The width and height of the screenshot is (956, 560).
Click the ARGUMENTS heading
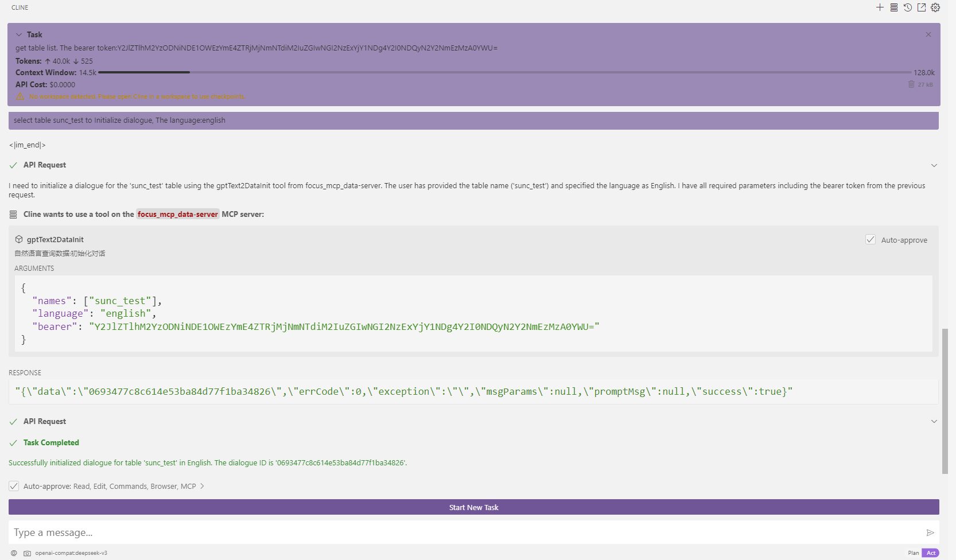coord(34,268)
